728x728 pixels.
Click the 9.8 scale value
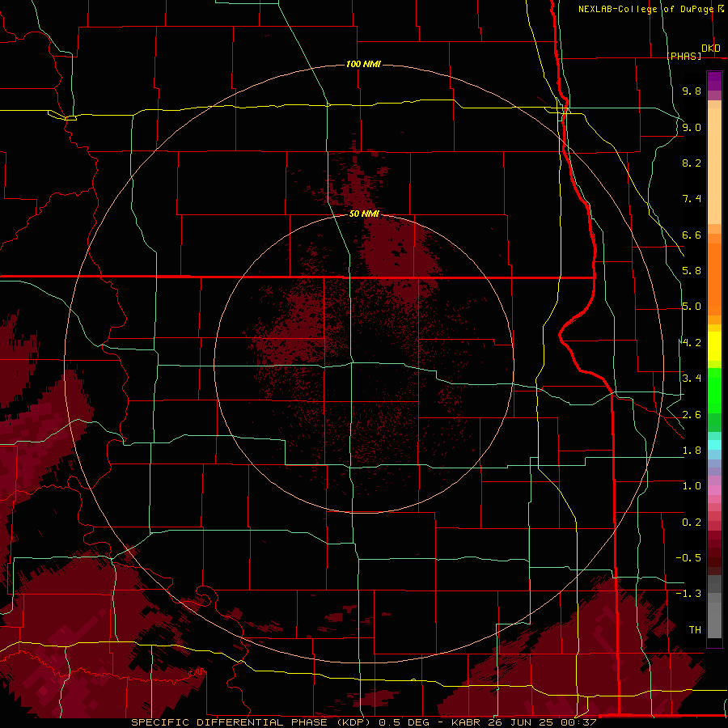click(x=692, y=91)
